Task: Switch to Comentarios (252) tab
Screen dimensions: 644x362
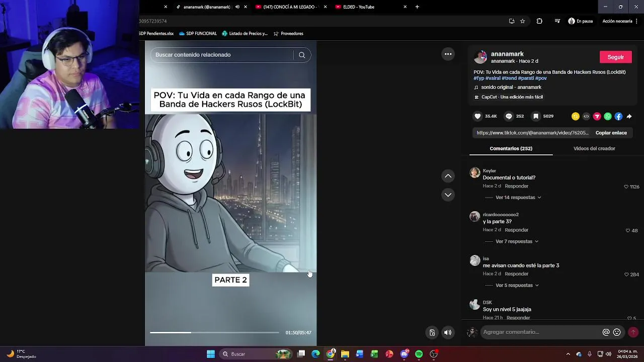Action: [x=511, y=148]
